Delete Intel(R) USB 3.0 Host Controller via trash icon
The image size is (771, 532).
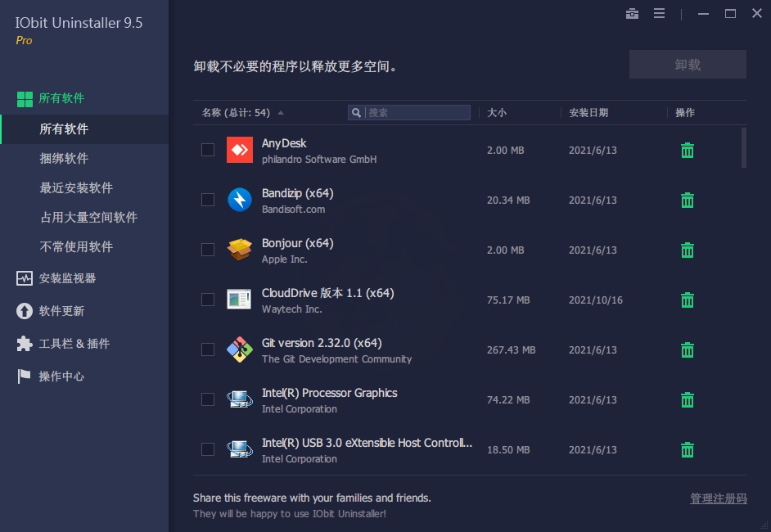pos(688,450)
